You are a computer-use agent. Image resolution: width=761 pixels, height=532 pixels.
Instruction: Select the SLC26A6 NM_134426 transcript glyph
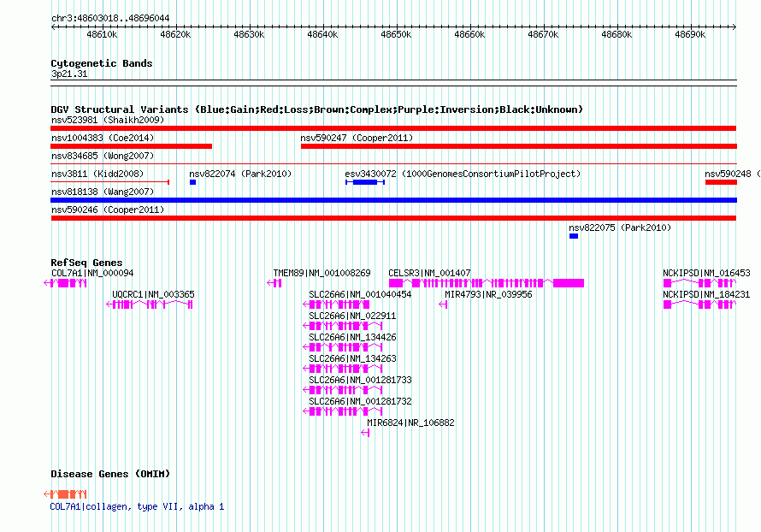pos(343,347)
